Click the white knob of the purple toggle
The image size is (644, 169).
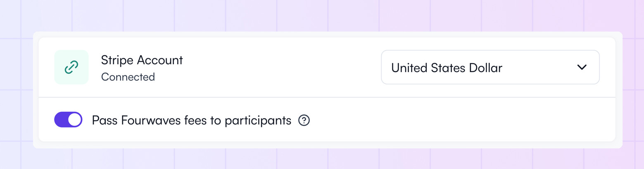(74, 120)
